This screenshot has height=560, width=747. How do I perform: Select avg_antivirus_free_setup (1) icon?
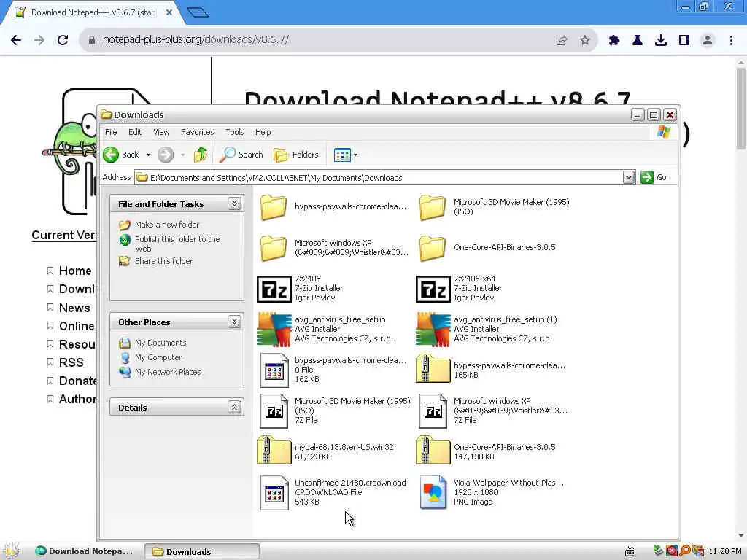433,329
